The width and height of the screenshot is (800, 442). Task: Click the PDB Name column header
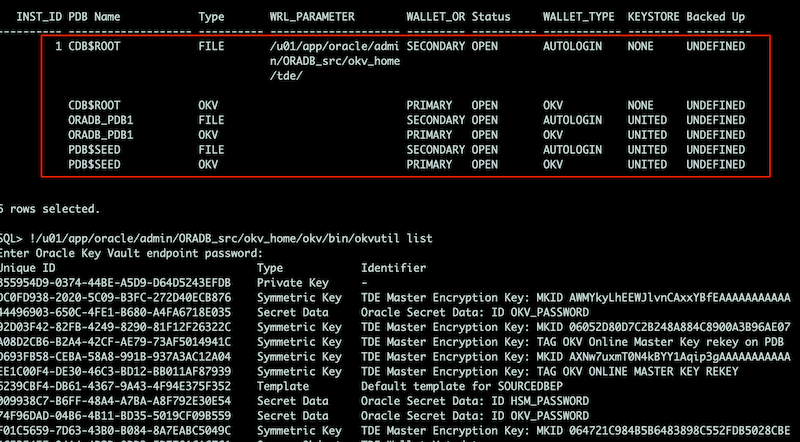point(94,17)
